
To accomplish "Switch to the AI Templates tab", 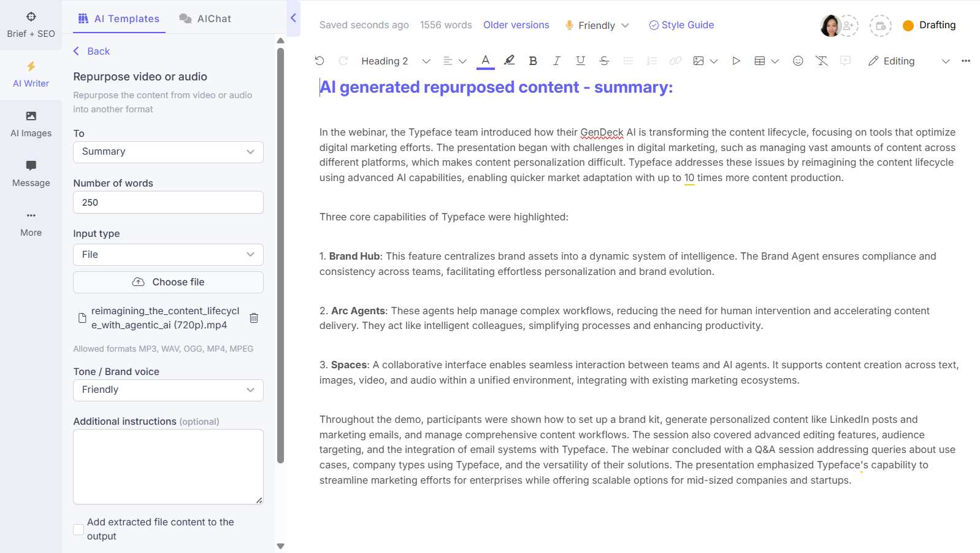I will [x=119, y=18].
